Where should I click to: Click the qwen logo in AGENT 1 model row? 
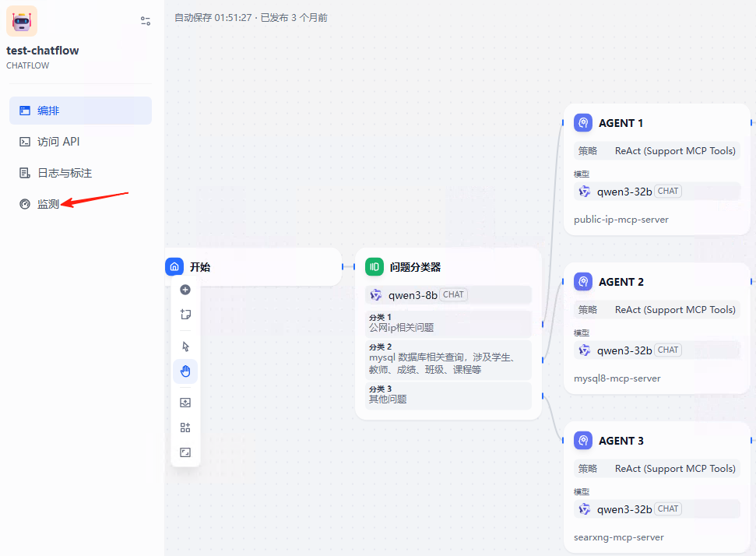[585, 192]
